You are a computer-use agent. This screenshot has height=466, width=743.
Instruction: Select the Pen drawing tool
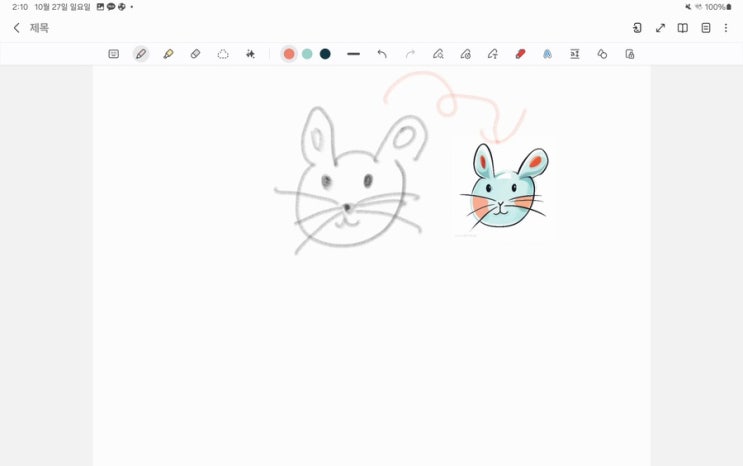tap(141, 54)
